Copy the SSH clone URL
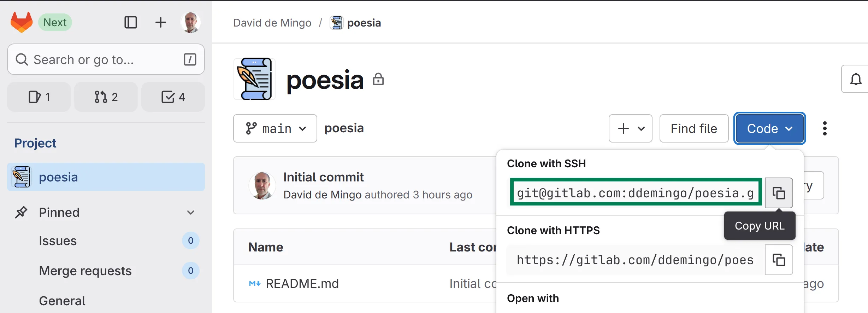This screenshot has width=868, height=313. pos(779,193)
